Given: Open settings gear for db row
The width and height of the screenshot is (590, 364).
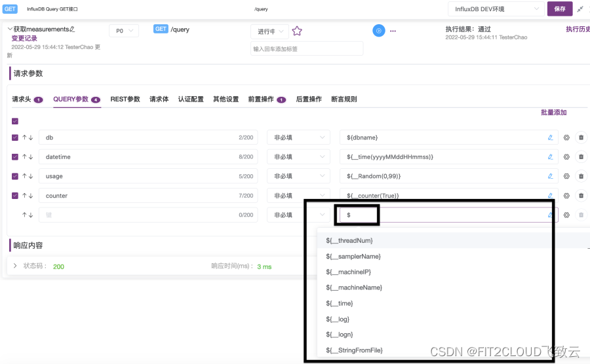Looking at the screenshot, I should 566,137.
